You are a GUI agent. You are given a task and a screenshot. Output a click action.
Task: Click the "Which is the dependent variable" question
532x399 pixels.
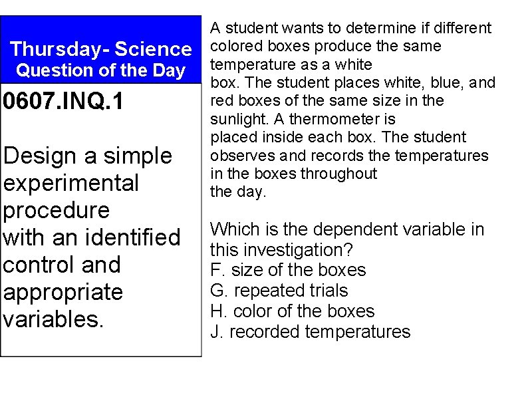(347, 229)
